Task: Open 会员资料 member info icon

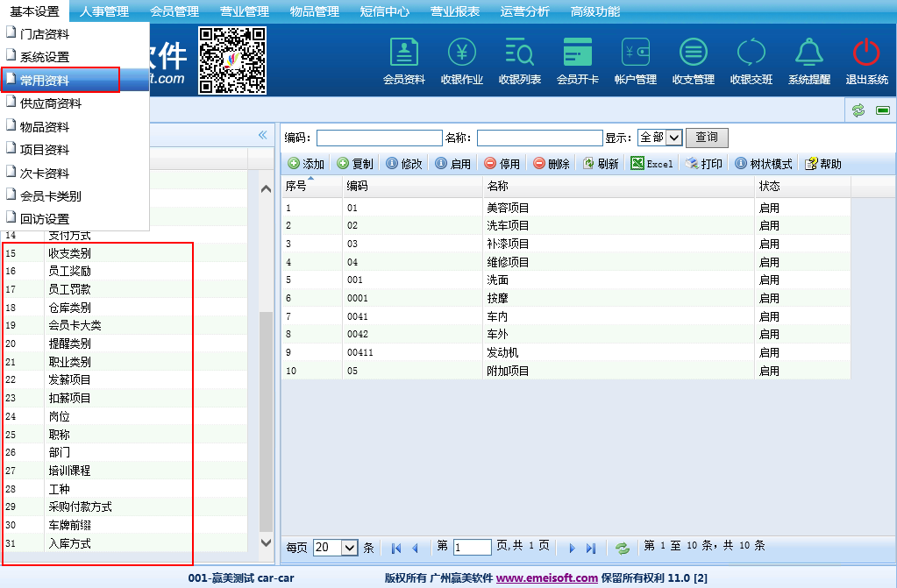Action: coord(403,54)
